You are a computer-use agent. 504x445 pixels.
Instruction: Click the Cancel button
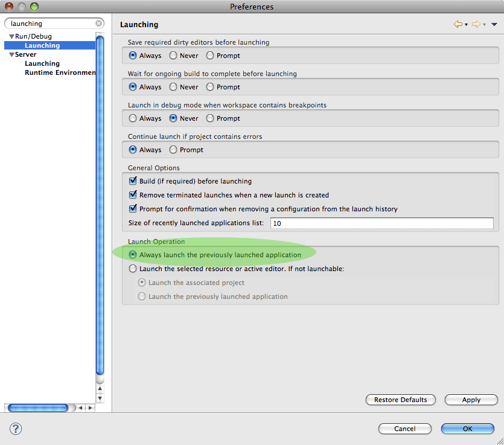tap(404, 429)
